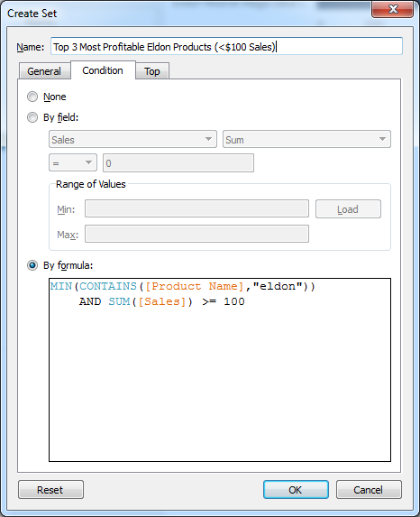Click the Cancel button
The width and height of the screenshot is (420, 517).
point(369,490)
